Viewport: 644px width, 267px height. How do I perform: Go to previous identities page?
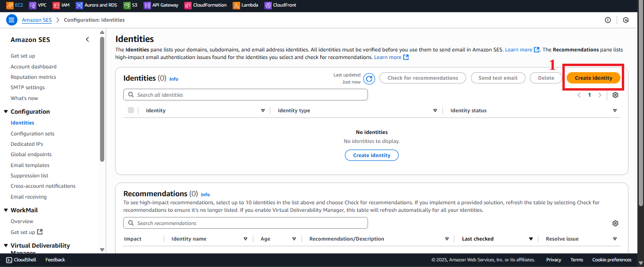click(x=579, y=95)
